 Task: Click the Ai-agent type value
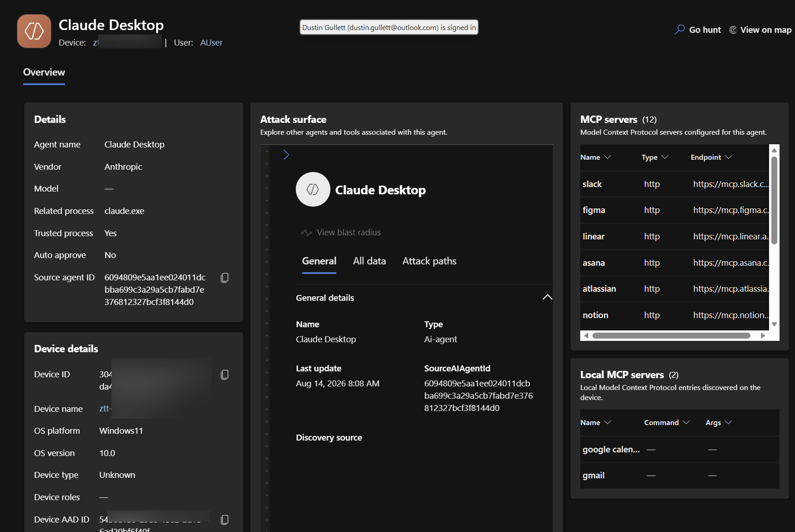coord(441,339)
